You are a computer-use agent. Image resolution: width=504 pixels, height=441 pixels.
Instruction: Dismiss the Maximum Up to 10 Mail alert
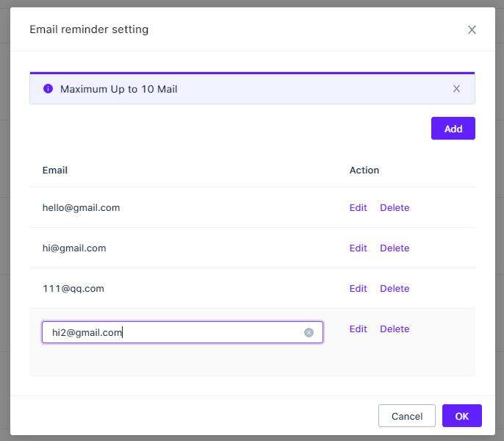click(456, 88)
